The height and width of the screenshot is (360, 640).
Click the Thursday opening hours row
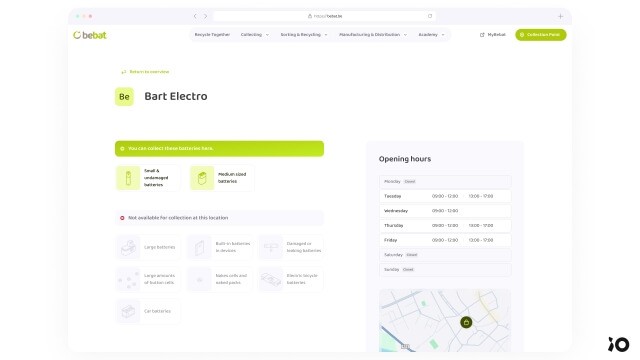pos(445,226)
